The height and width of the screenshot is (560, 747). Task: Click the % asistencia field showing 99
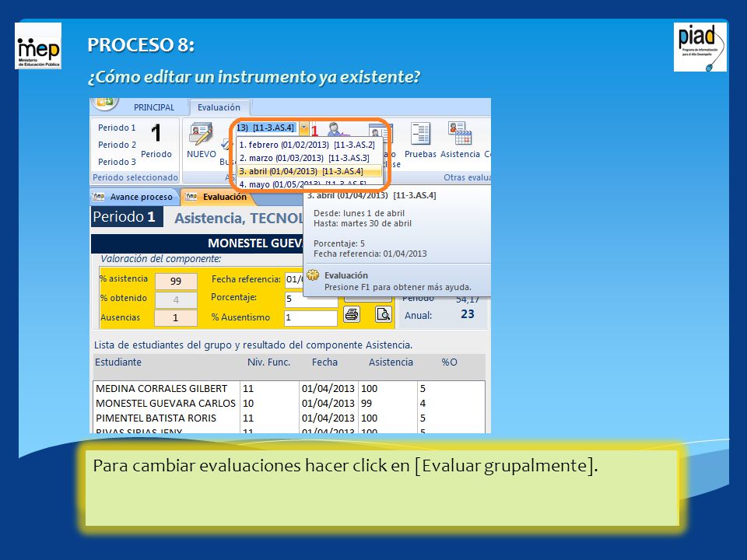click(x=176, y=281)
